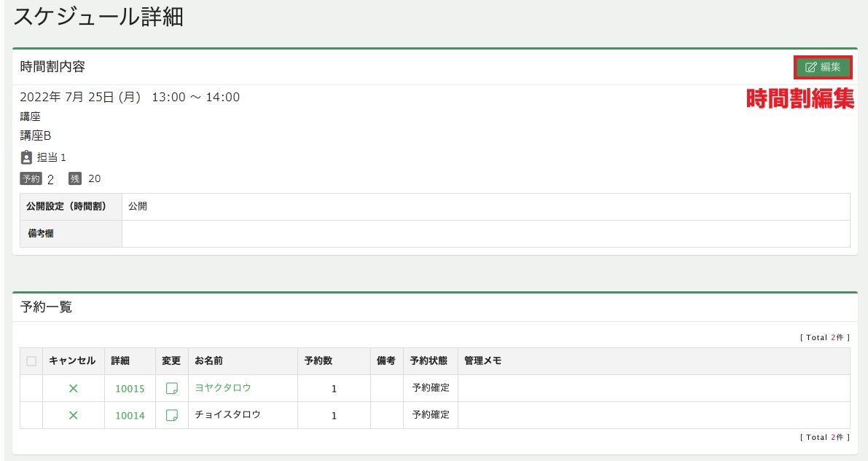Image resolution: width=868 pixels, height=461 pixels.
Task: Cancel reservation 10014 with the X icon
Action: pos(73,415)
